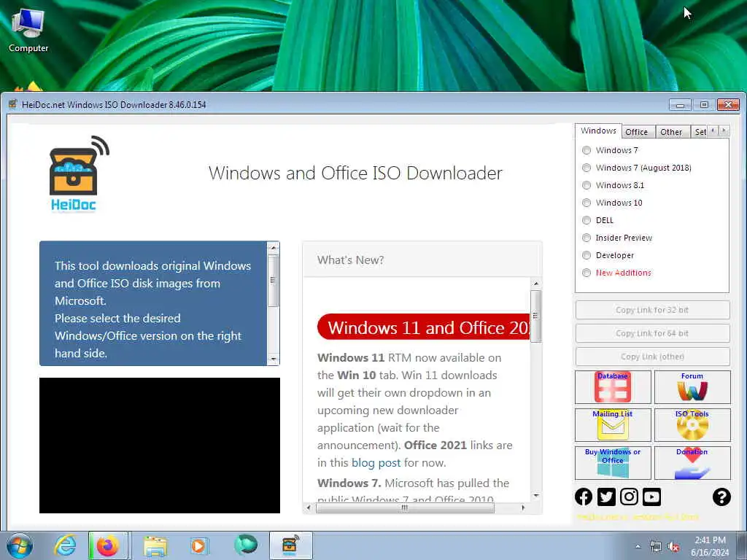Open the Twitter icon
The height and width of the screenshot is (560, 747).
(606, 497)
